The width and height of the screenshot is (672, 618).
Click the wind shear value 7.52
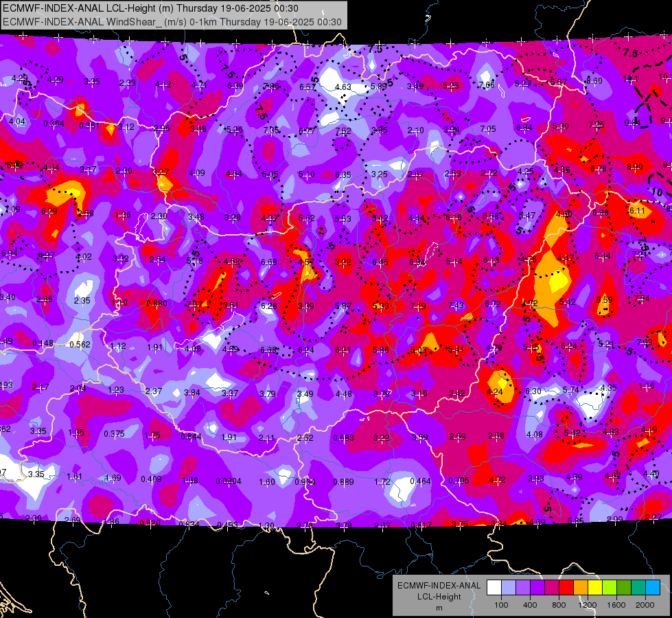pyautogui.click(x=343, y=130)
